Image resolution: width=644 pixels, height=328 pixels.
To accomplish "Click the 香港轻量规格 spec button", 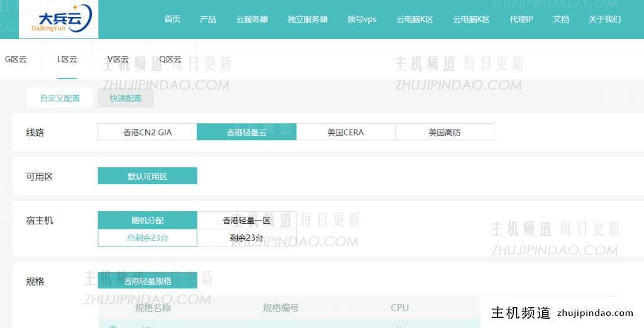I will click(x=147, y=281).
